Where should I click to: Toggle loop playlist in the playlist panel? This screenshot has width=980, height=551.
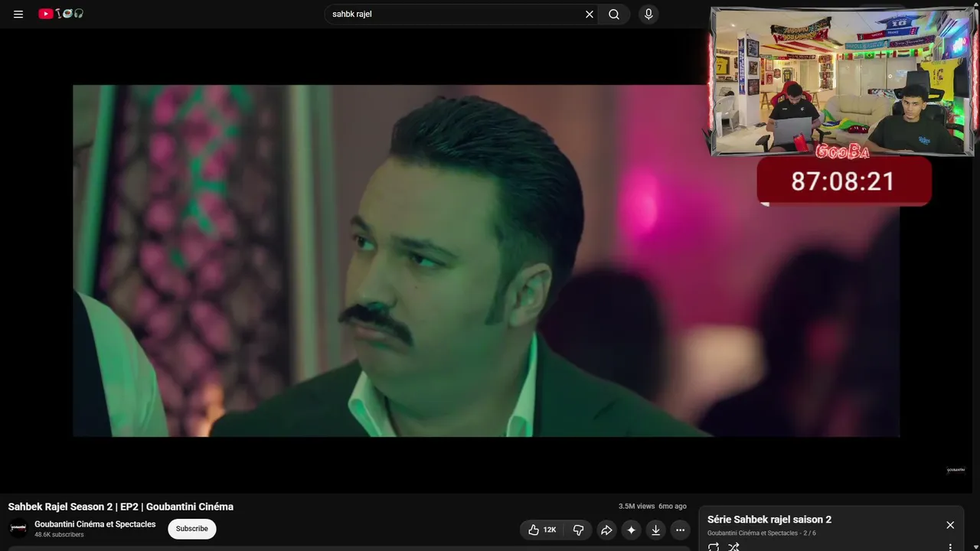click(714, 546)
